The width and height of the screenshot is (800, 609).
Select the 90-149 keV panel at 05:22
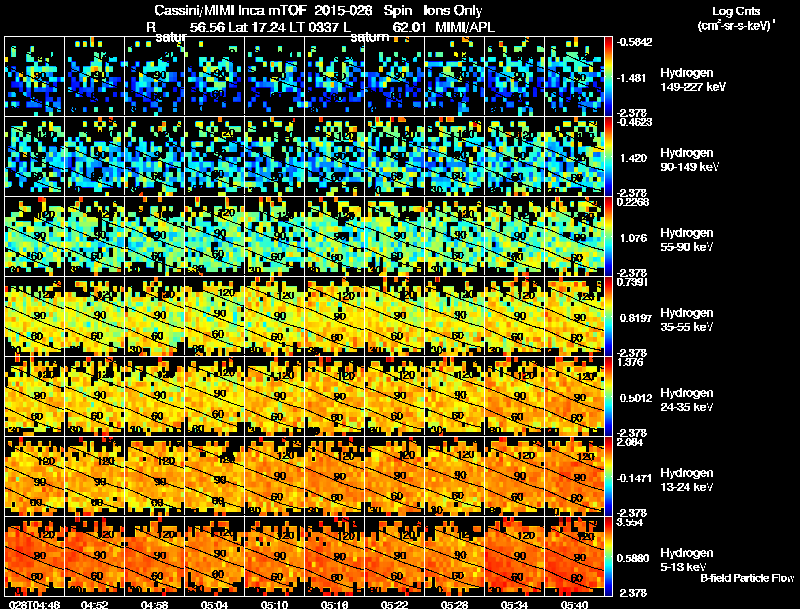(394, 156)
